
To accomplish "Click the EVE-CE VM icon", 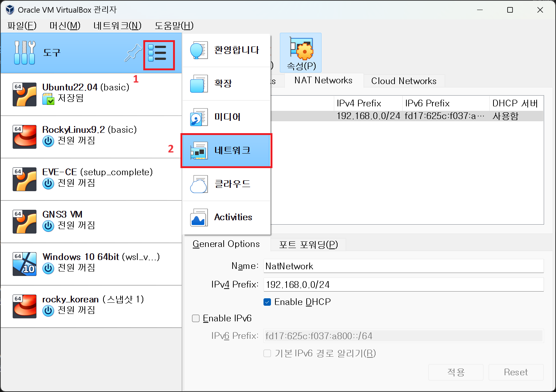I will click(25, 179).
